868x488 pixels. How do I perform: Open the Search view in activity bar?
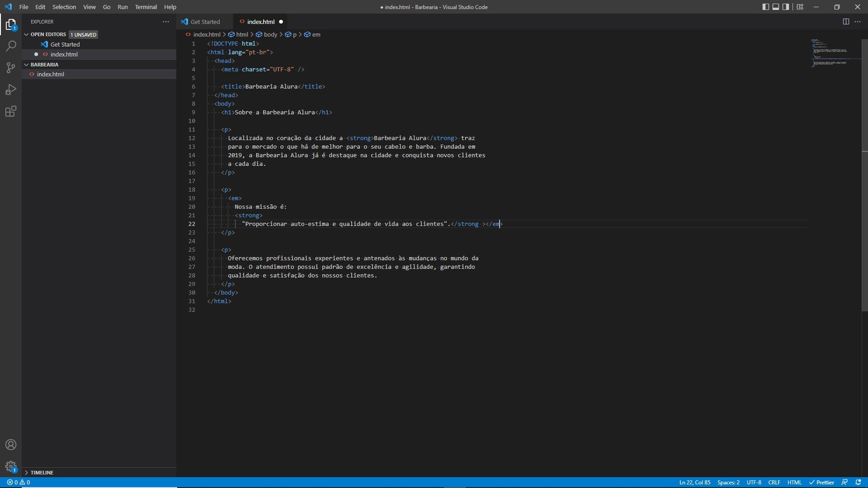(11, 46)
